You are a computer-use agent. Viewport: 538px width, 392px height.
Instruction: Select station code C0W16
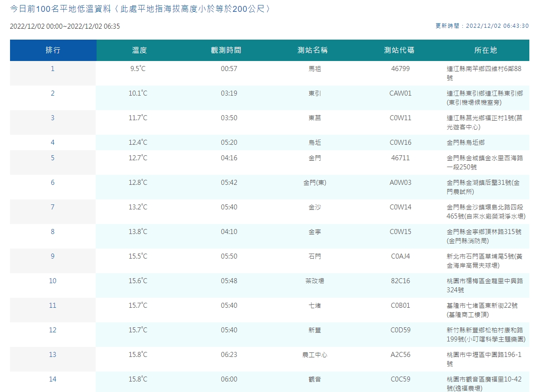pos(400,143)
